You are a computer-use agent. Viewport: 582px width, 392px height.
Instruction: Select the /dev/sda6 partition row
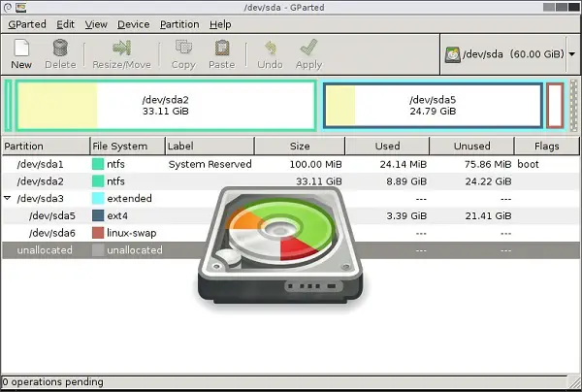pos(291,233)
